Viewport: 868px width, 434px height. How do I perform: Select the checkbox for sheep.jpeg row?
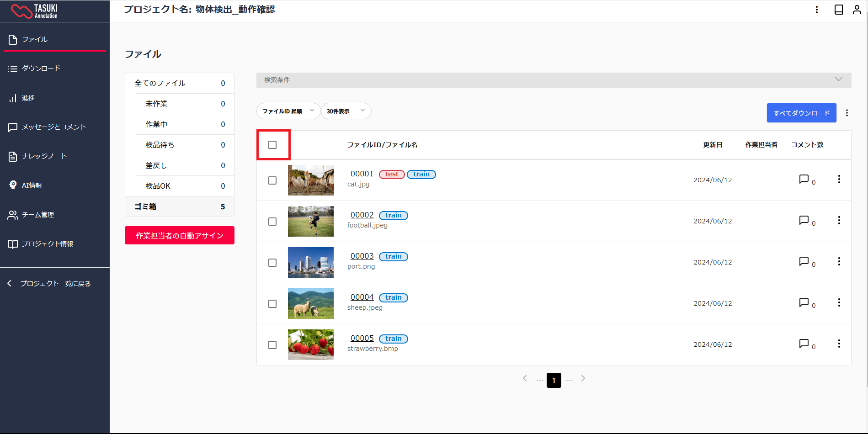(x=272, y=304)
